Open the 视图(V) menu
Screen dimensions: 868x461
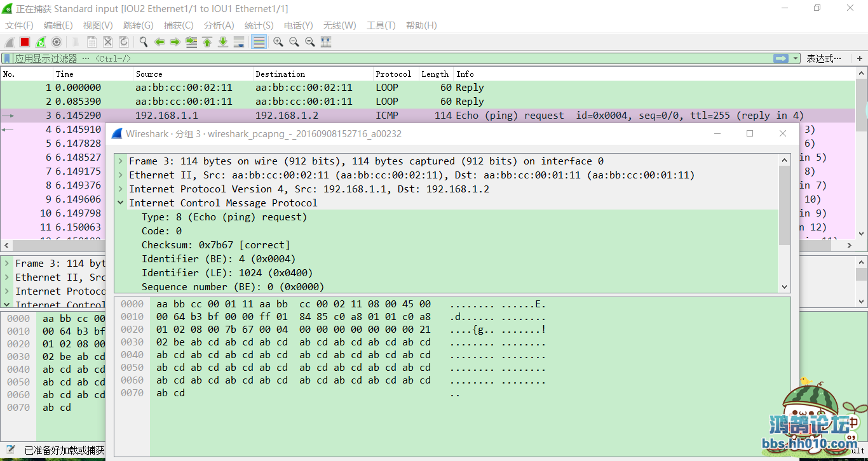pos(98,25)
